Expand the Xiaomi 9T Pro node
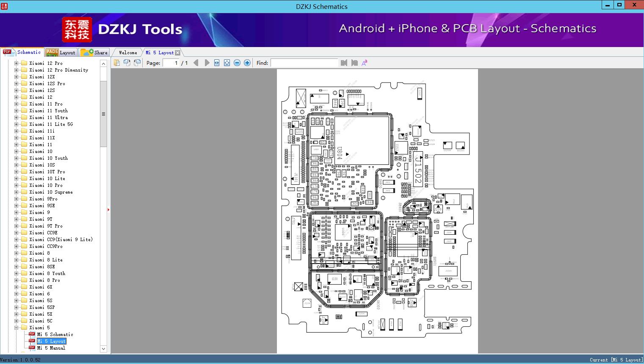 [17, 226]
